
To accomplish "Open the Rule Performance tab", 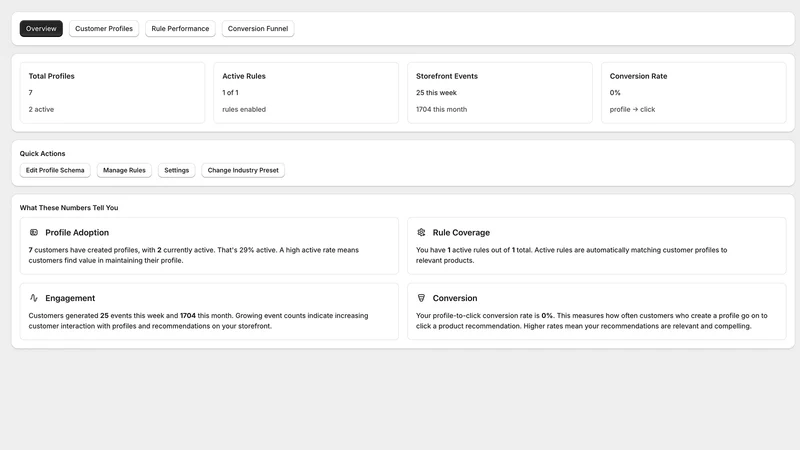I will pos(180,29).
